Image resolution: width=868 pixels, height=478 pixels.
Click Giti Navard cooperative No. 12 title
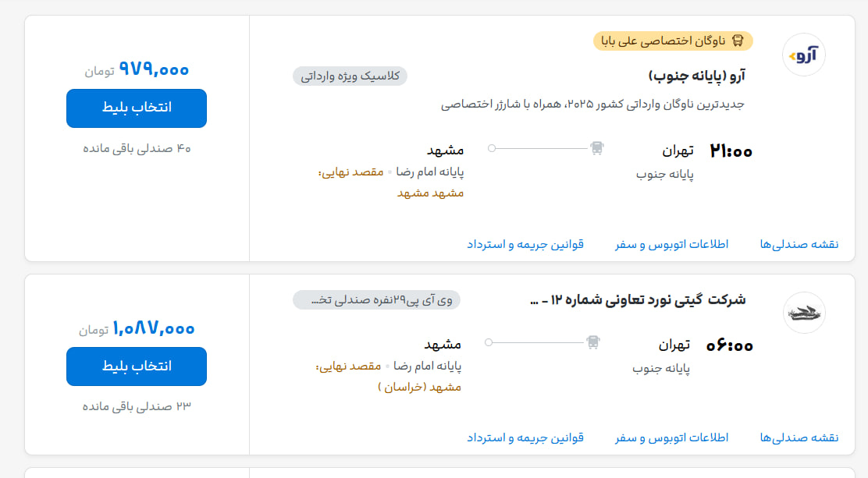[638, 300]
